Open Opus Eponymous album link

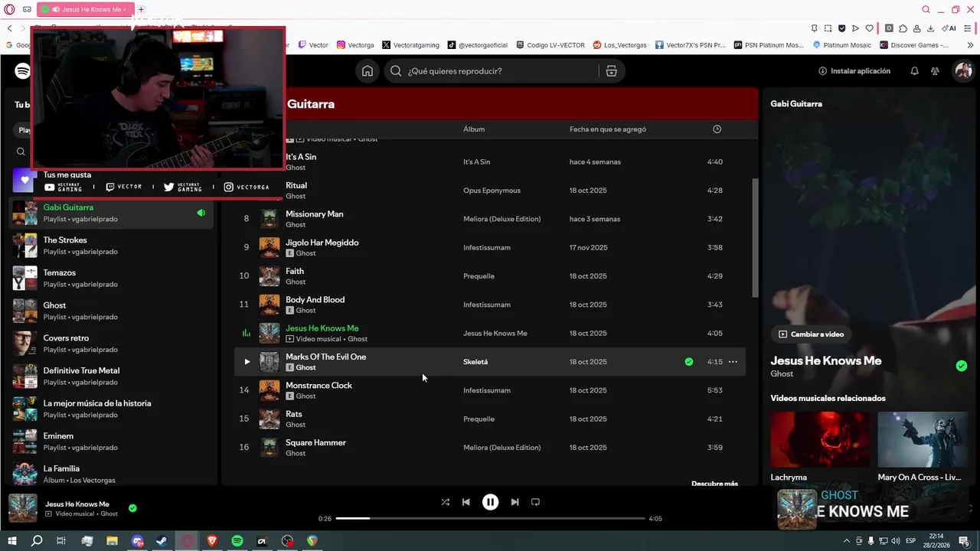[492, 191]
